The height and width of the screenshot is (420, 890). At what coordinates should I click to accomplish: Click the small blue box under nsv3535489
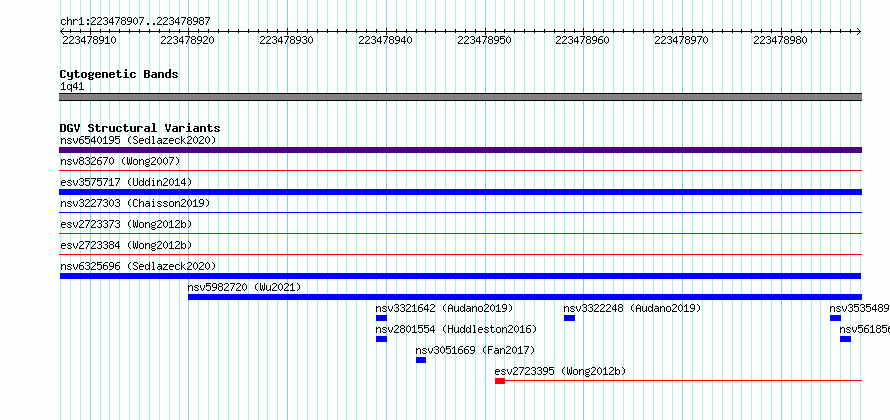tap(836, 318)
